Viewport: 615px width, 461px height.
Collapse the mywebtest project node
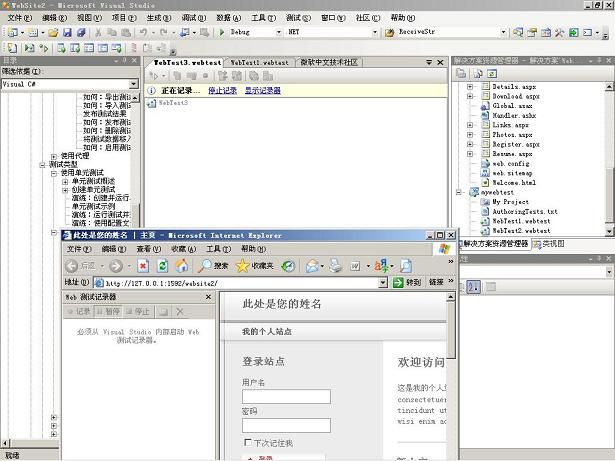(458, 192)
